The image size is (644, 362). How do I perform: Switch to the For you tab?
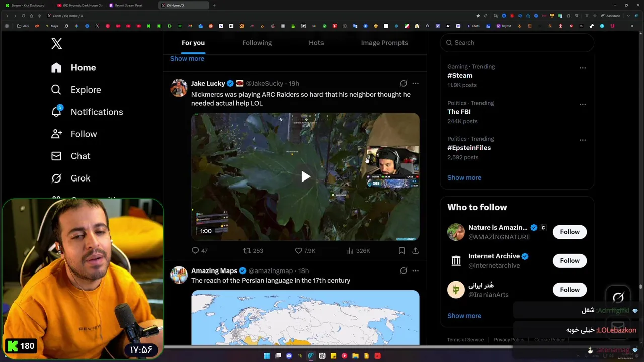(x=193, y=43)
